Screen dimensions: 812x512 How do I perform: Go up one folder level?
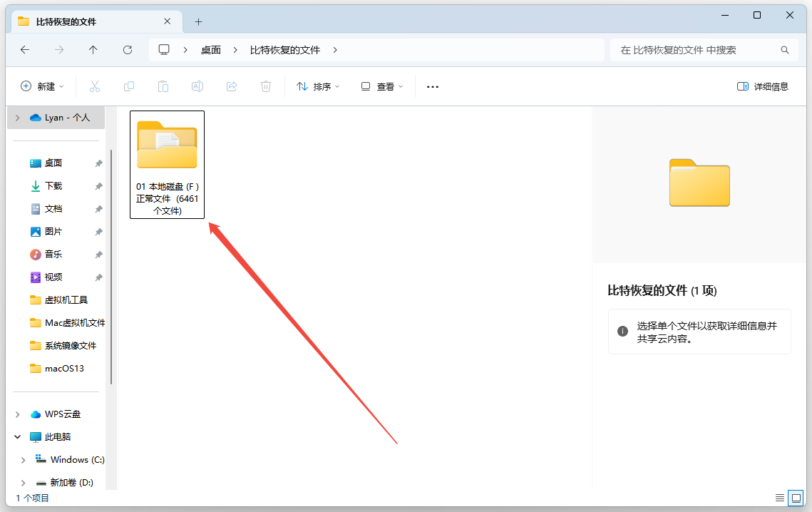pyautogui.click(x=93, y=50)
